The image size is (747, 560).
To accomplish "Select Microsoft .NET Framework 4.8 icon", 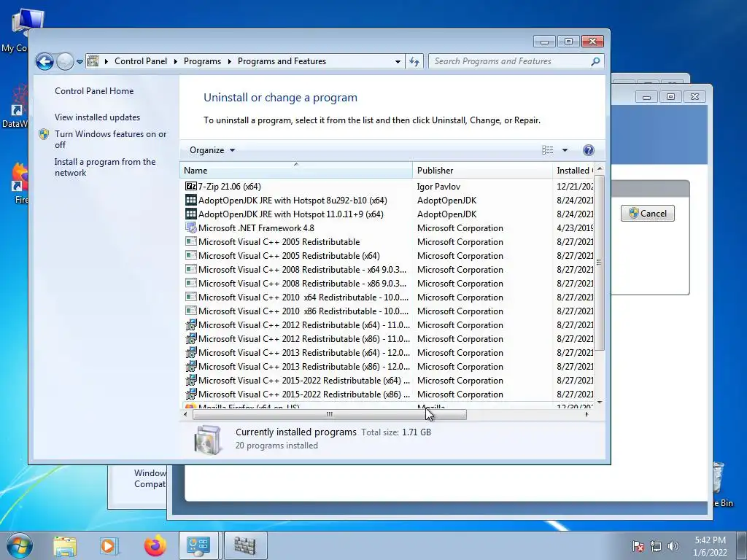I will coord(190,228).
